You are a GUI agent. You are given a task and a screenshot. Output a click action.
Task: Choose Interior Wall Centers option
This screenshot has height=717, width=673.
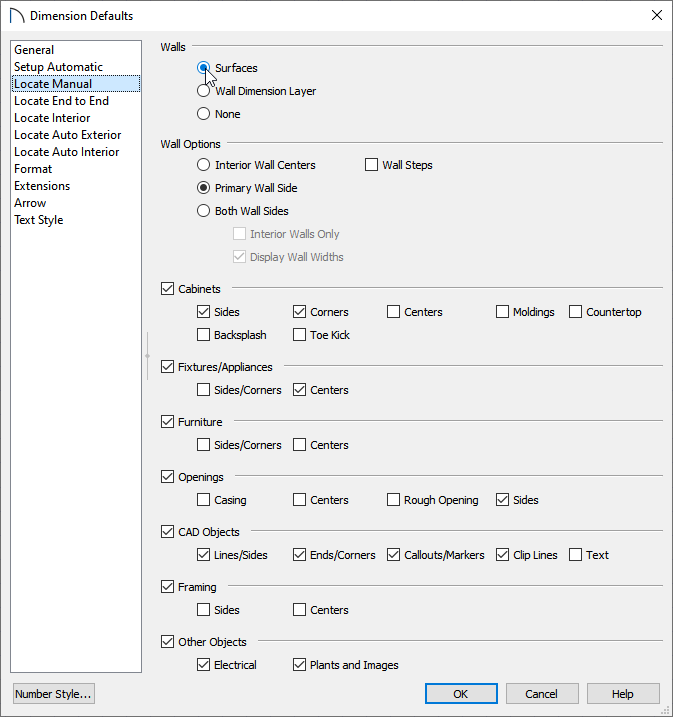203,165
